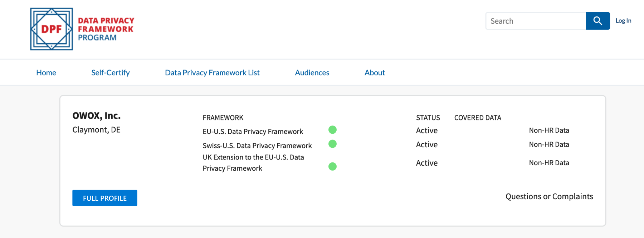Open the Audiences menu item

[312, 73]
